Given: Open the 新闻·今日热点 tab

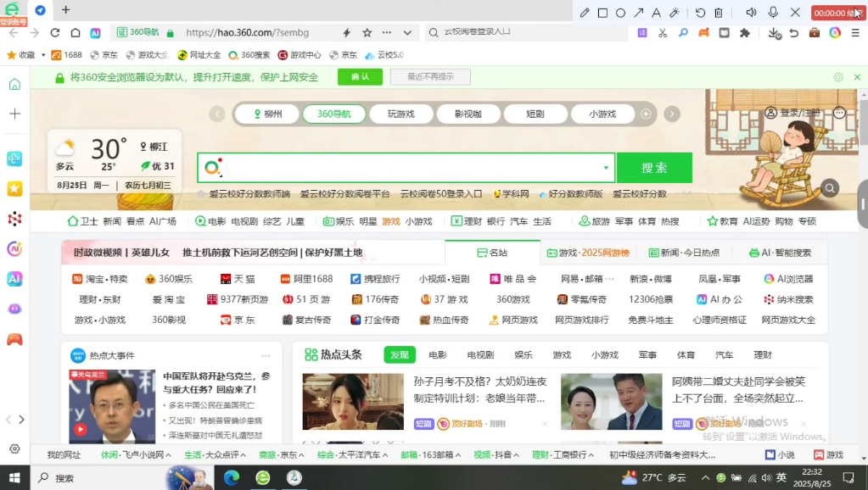Looking at the screenshot, I should [684, 253].
